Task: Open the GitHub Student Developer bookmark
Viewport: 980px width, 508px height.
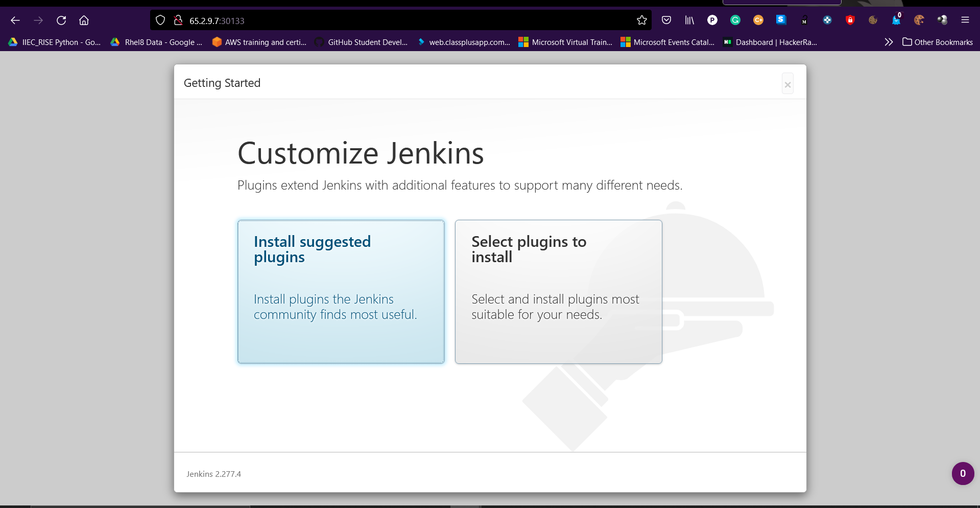Action: pos(362,42)
